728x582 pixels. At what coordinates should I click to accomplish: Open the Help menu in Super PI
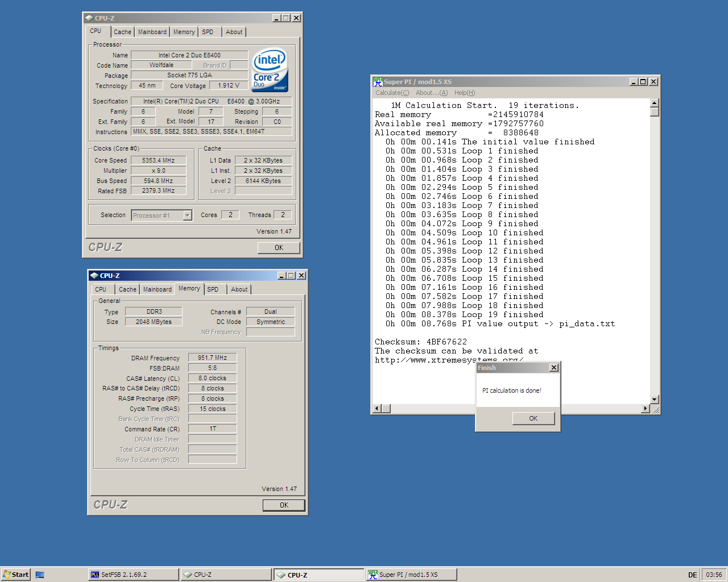pos(465,93)
